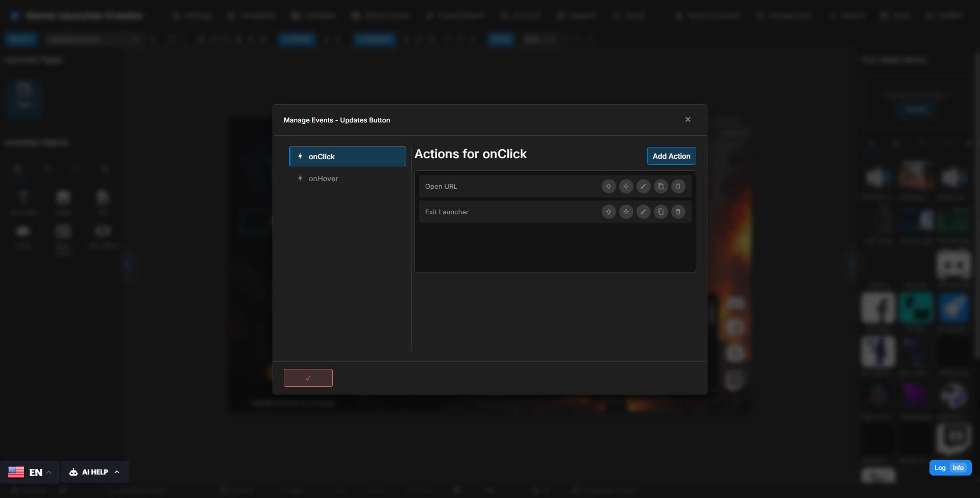Switch to the Log view

click(x=939, y=467)
